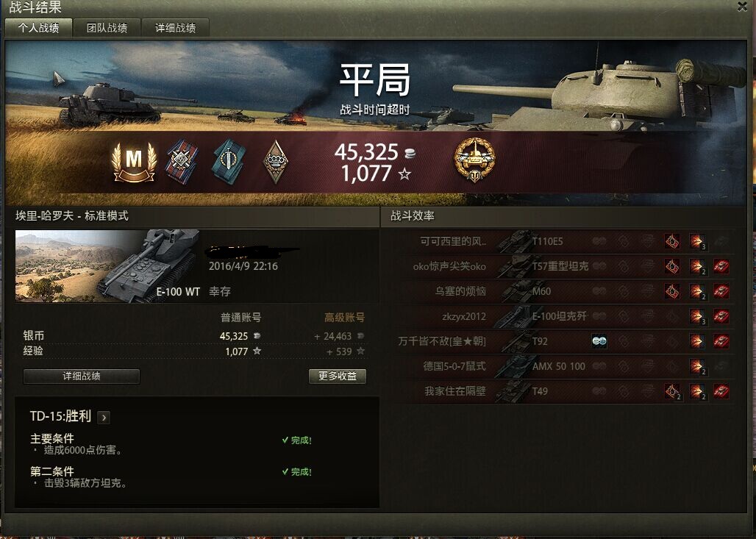The height and width of the screenshot is (539, 756).
Task: Click the spotted icon in the T92 row
Action: 599,341
